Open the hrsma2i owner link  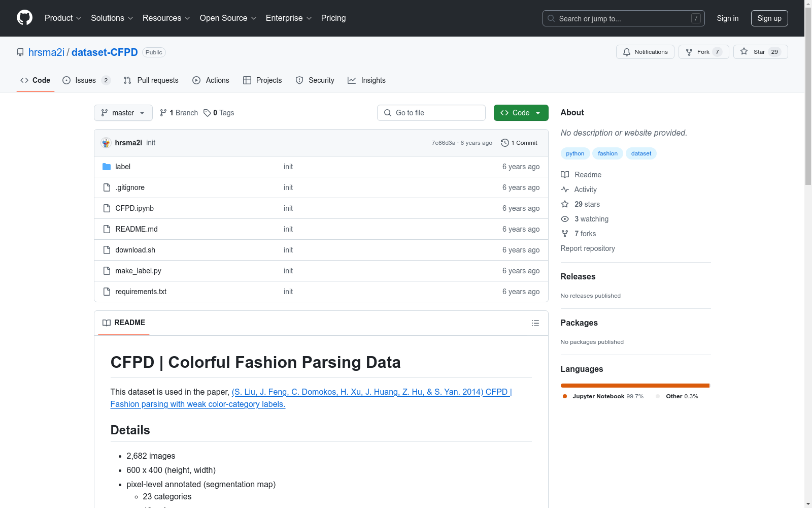tap(46, 52)
